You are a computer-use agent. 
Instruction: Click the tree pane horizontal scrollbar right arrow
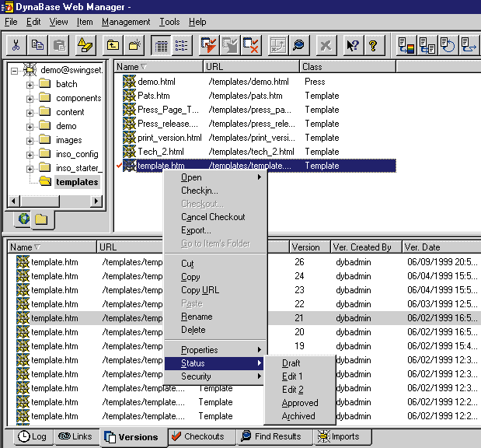point(97,201)
